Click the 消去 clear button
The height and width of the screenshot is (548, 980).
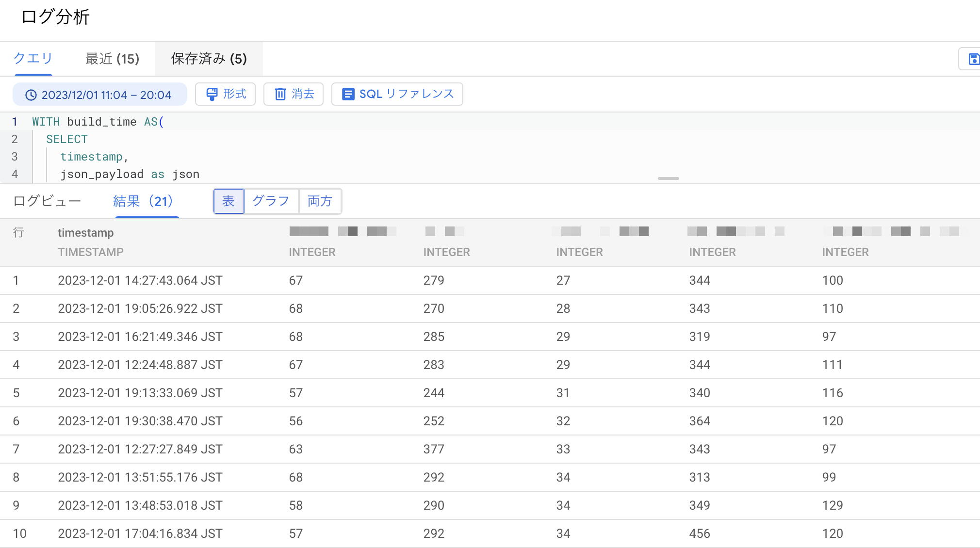tap(293, 94)
